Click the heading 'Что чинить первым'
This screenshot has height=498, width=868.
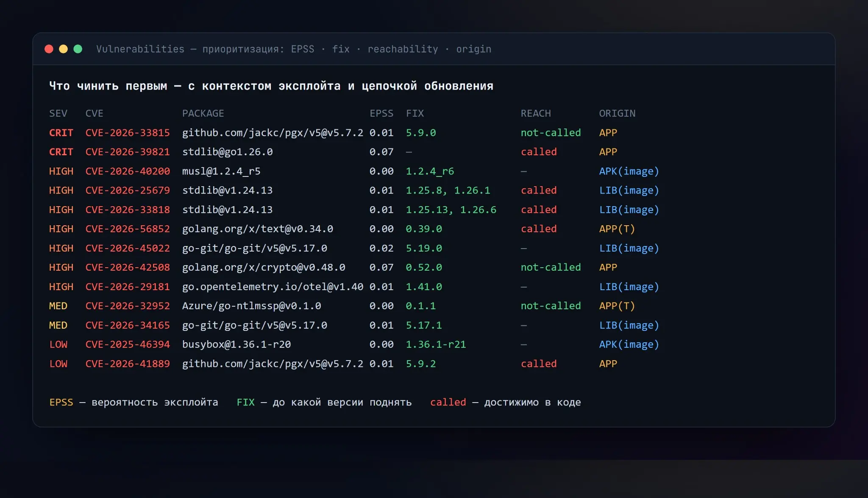[x=108, y=86]
